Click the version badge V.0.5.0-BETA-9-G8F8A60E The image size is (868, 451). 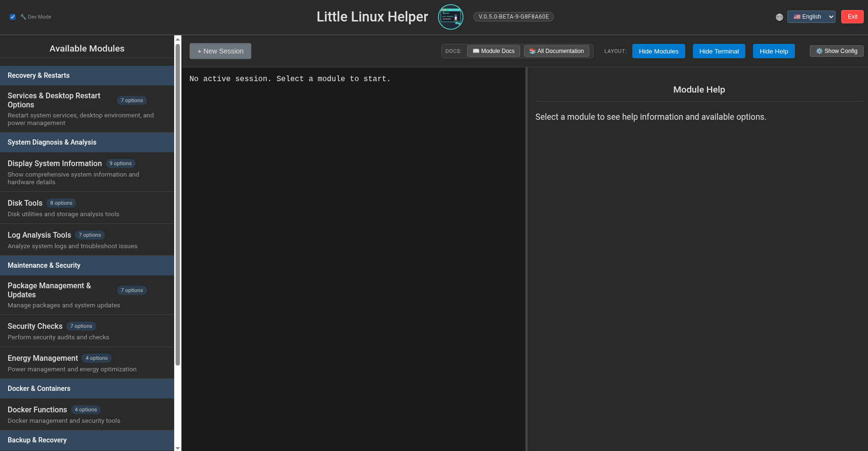513,17
